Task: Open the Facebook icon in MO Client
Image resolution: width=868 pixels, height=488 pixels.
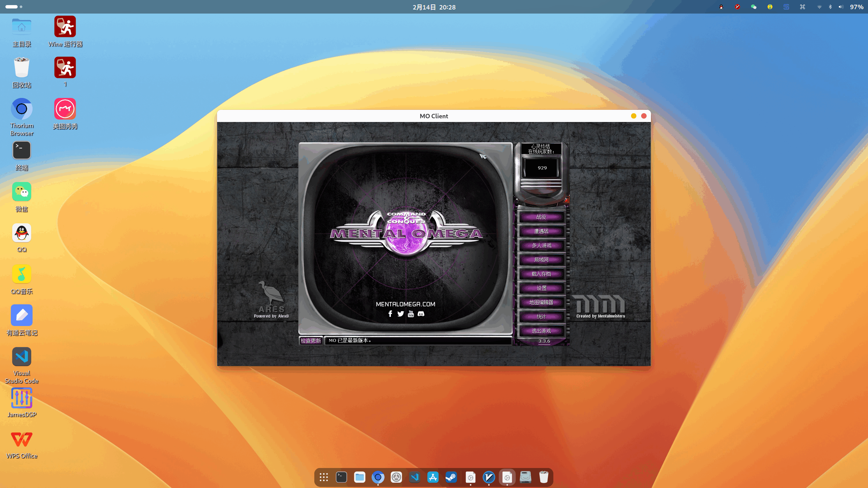Action: point(390,314)
